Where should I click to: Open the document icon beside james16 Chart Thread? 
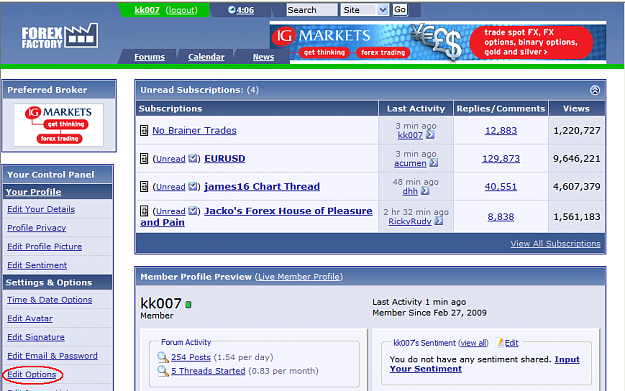pyautogui.click(x=144, y=187)
